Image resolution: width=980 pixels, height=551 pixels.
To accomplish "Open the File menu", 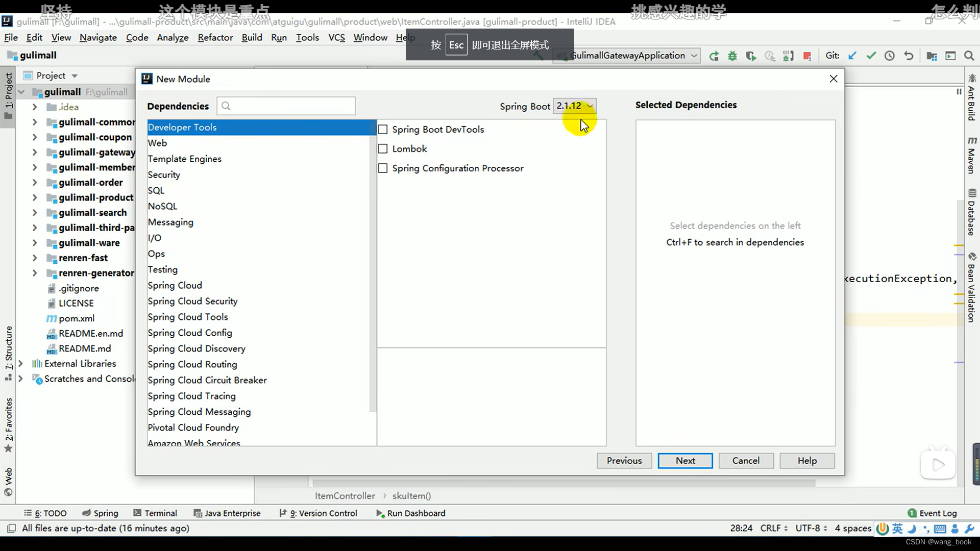I will point(11,38).
